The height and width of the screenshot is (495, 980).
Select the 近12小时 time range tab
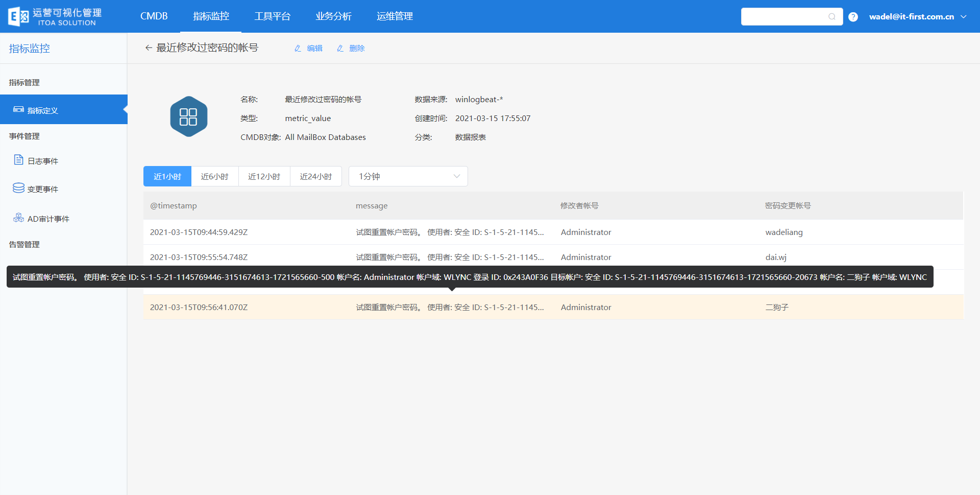[x=264, y=176]
